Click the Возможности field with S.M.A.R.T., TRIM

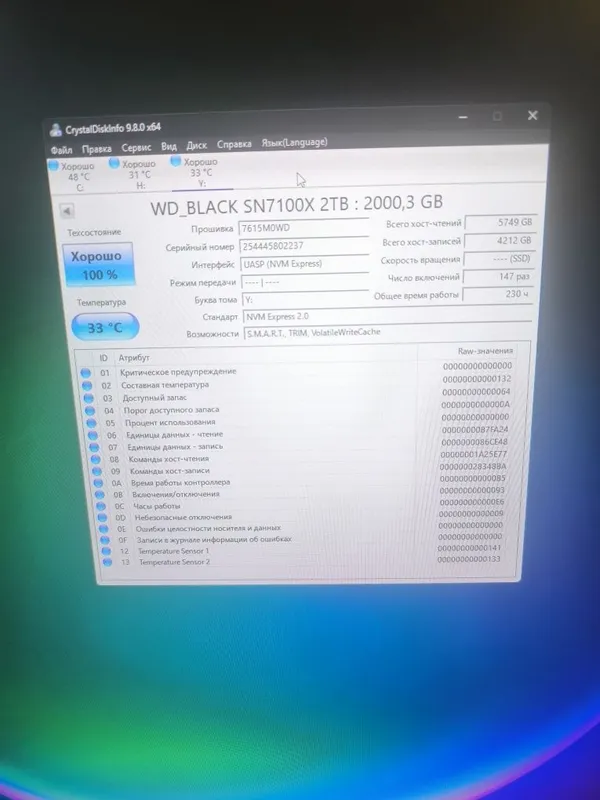pyautogui.click(x=389, y=332)
